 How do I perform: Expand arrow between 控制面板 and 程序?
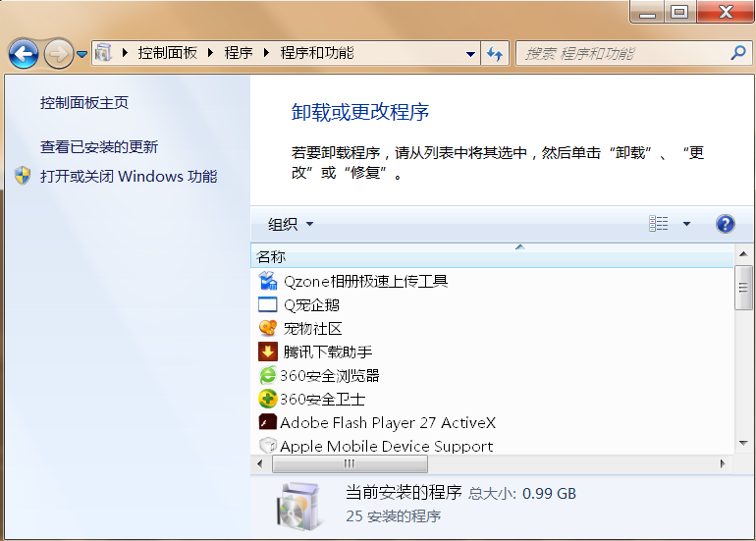[210, 53]
